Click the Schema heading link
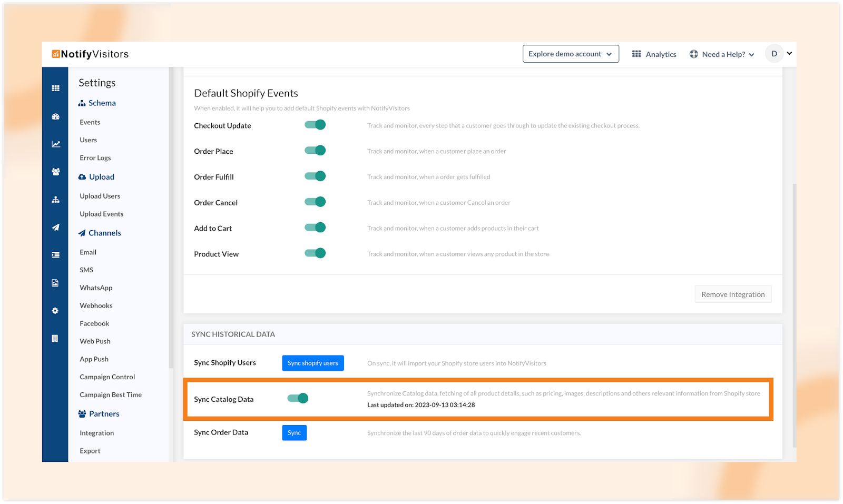Image resolution: width=843 pixels, height=504 pixels. tap(102, 103)
